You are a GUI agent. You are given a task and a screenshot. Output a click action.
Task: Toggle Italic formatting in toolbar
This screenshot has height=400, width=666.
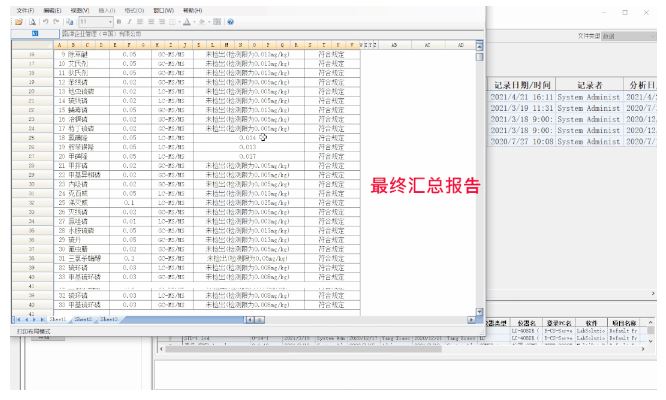coord(127,21)
